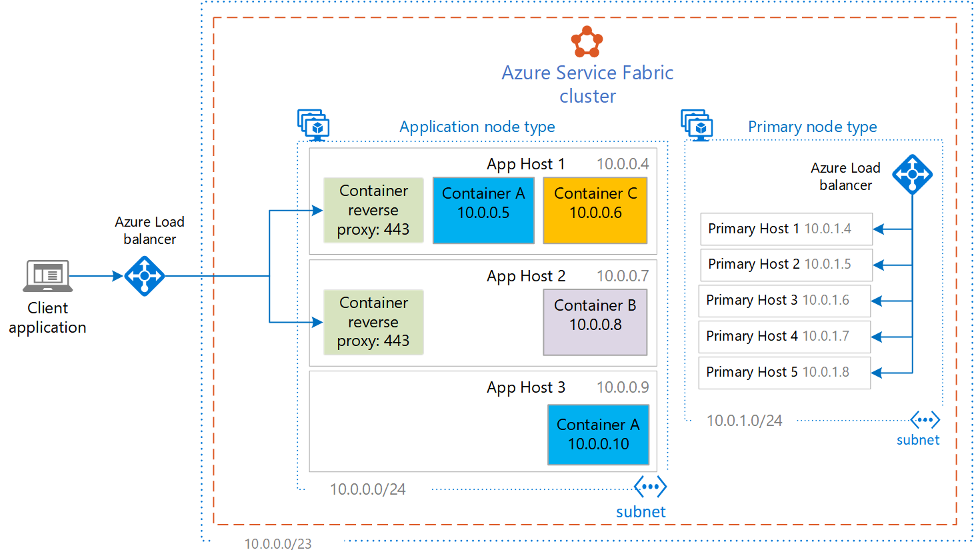Screen dimensions: 974x560
Task: Click the Azure Service Fabric cluster title
Action: tap(587, 84)
